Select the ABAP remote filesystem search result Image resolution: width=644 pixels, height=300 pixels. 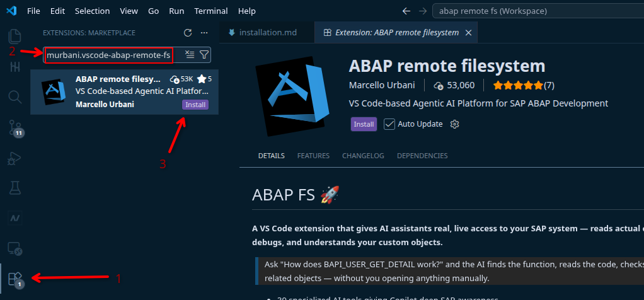pyautogui.click(x=124, y=92)
